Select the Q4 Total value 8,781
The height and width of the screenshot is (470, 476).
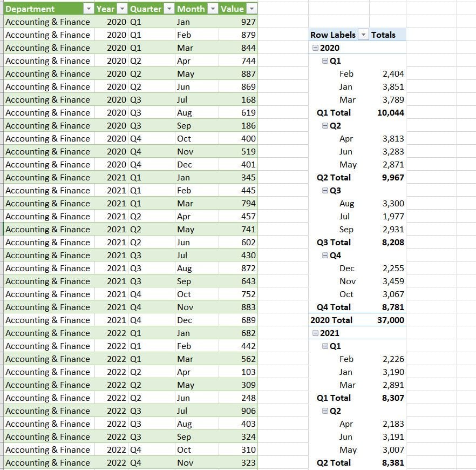pyautogui.click(x=387, y=307)
